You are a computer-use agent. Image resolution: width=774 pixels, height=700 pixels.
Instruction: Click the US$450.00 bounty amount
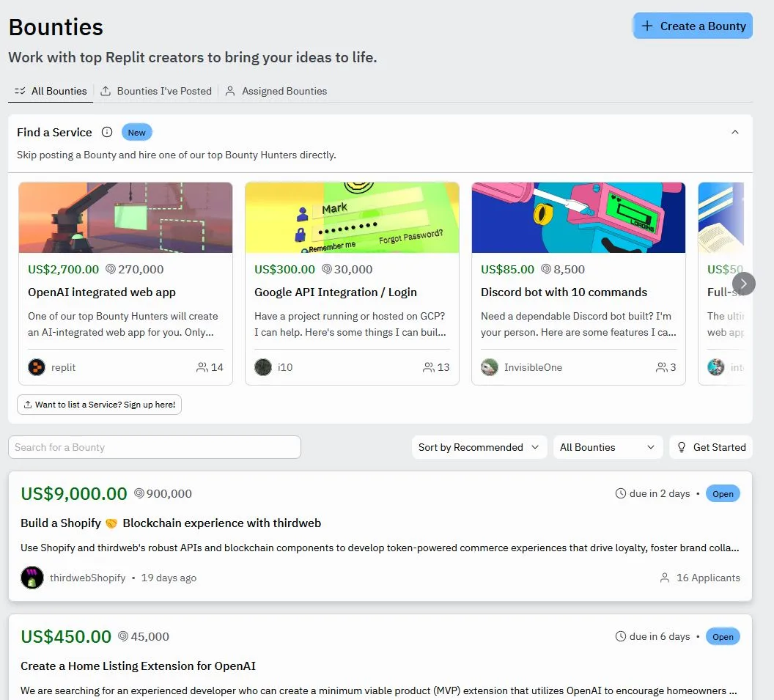point(66,637)
